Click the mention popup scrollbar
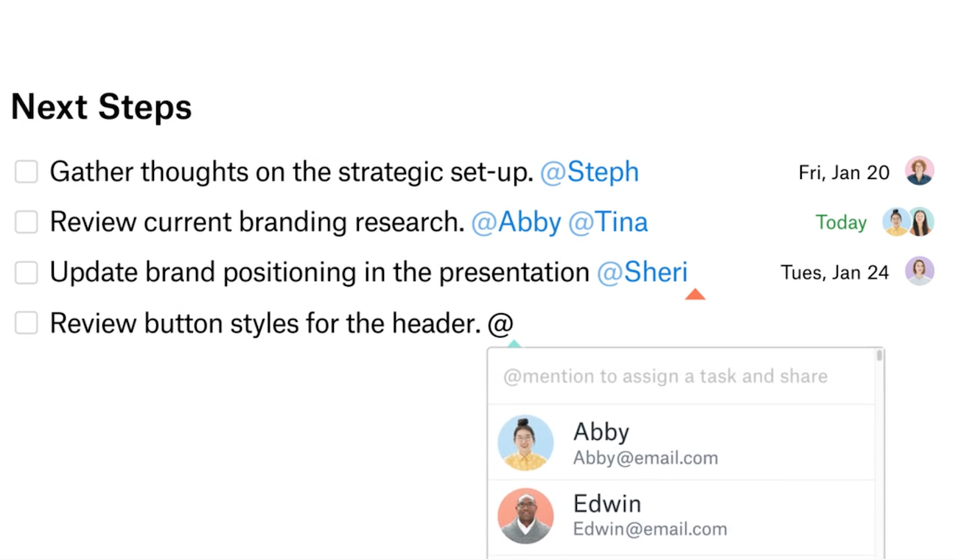 879,357
